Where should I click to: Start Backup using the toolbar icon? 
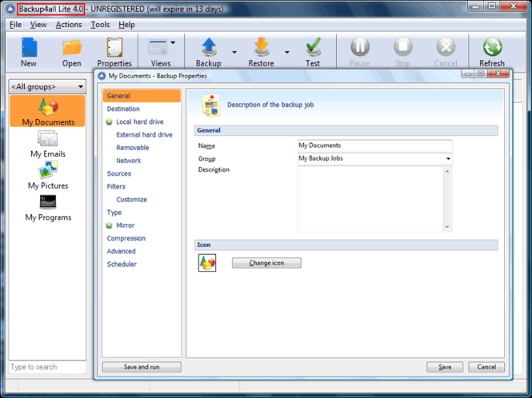(x=209, y=47)
